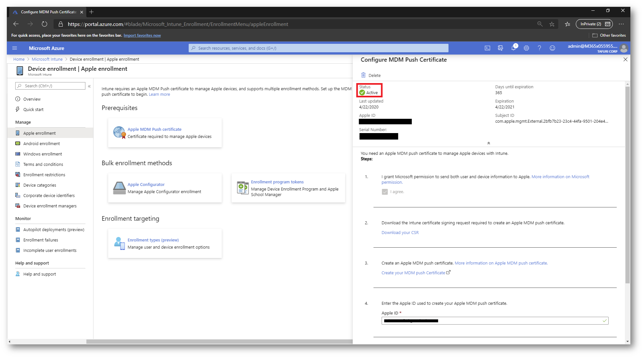Image resolution: width=644 pixels, height=358 pixels.
Task: Open help question mark icon
Action: (539, 48)
